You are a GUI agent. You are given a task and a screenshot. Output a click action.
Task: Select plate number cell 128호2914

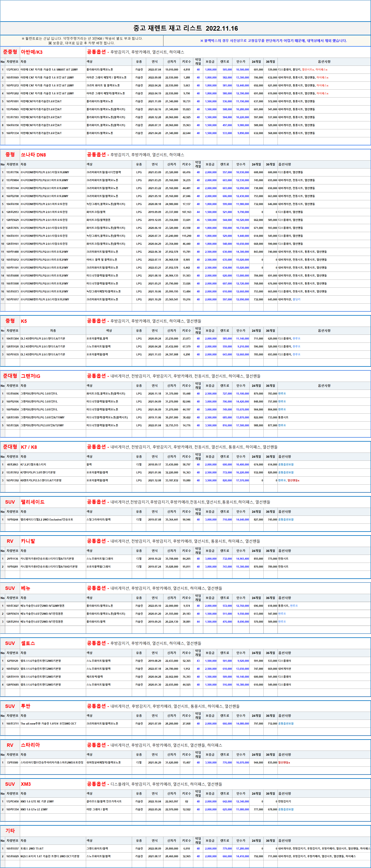[x=13, y=622]
